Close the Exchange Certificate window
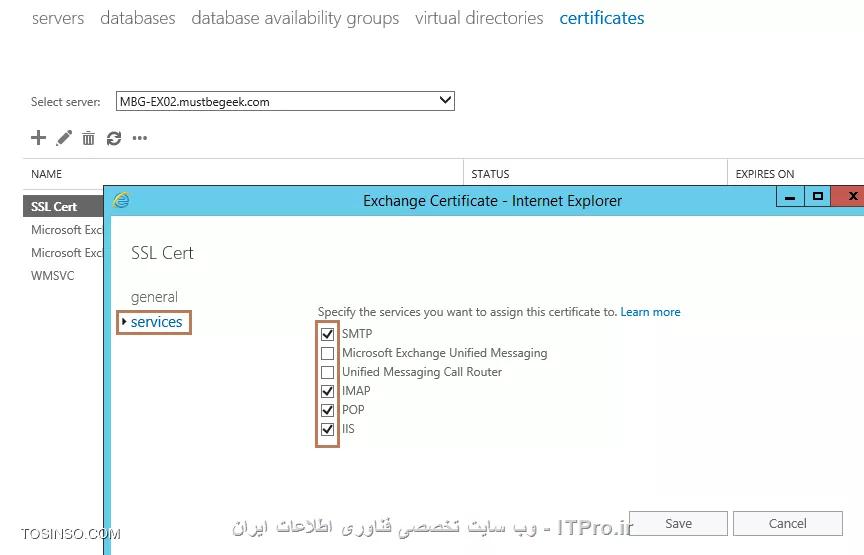The height and width of the screenshot is (555, 864). click(x=849, y=196)
